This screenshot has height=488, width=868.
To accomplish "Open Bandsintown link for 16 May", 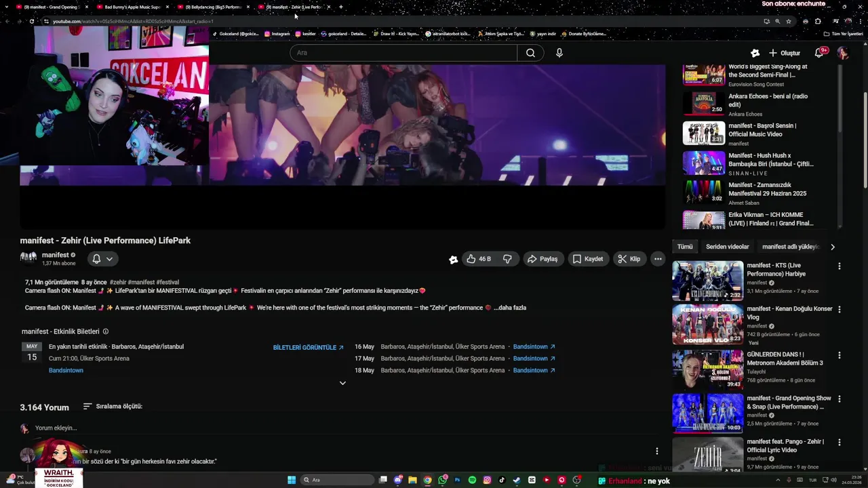I will pyautogui.click(x=534, y=347).
